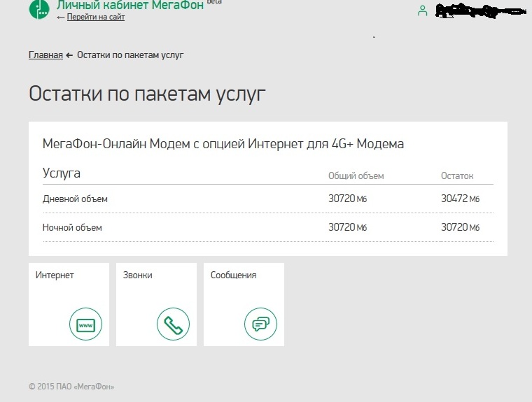Click the chat bubbles icon in Сообщения tile
This screenshot has height=402, width=532.
click(260, 324)
